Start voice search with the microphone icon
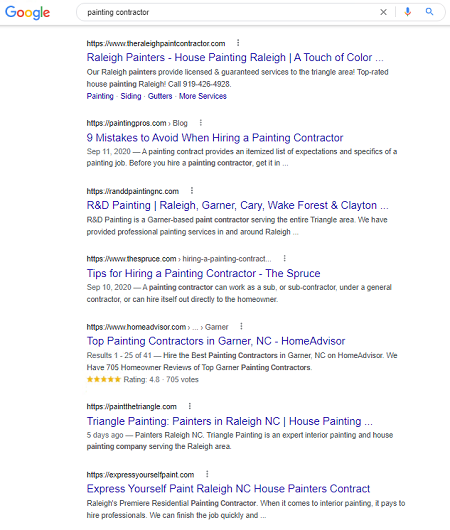The width and height of the screenshot is (450, 530). click(408, 12)
